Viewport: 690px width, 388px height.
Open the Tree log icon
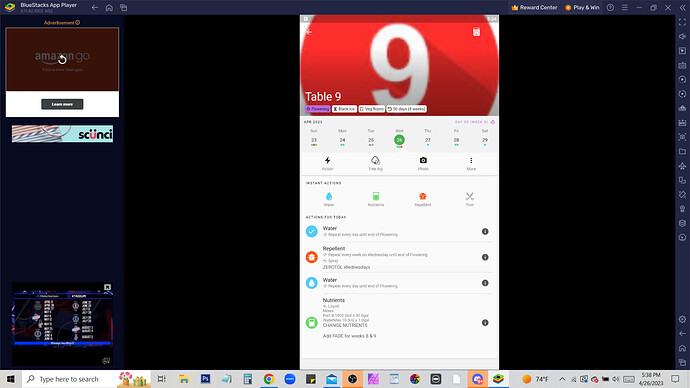tap(375, 163)
